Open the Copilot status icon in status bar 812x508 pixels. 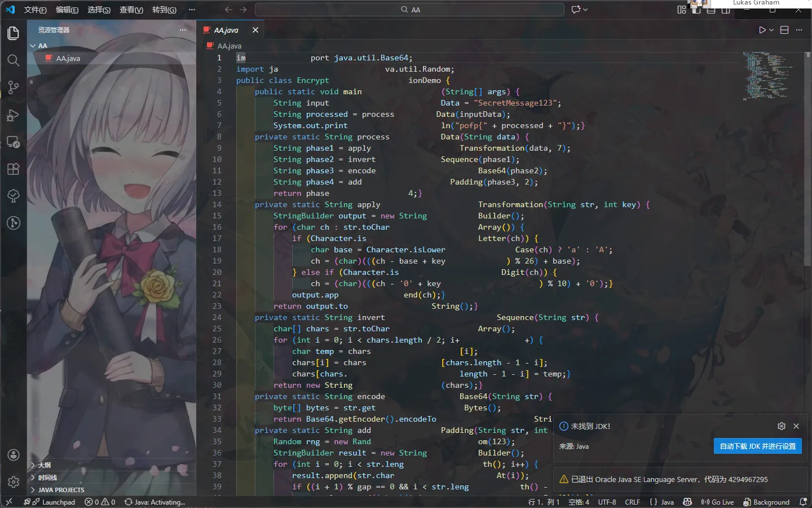click(687, 502)
